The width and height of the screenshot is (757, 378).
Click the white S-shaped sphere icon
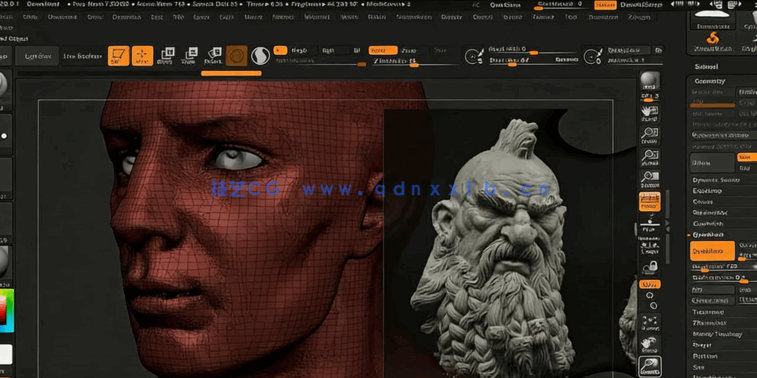[x=260, y=56]
